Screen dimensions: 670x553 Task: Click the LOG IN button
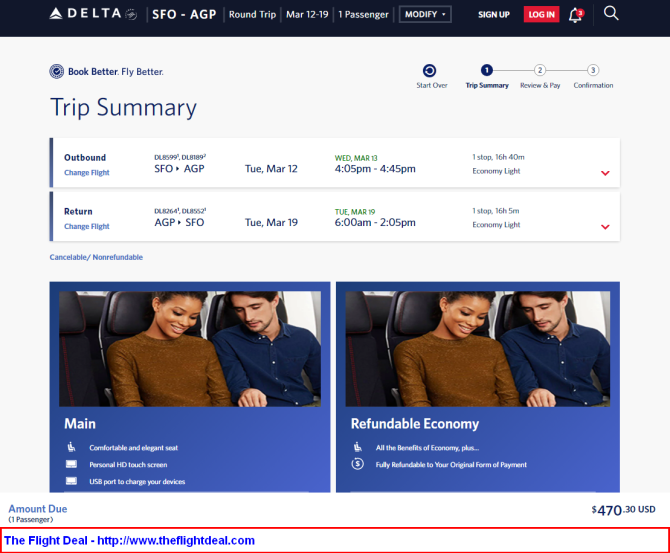coord(541,15)
